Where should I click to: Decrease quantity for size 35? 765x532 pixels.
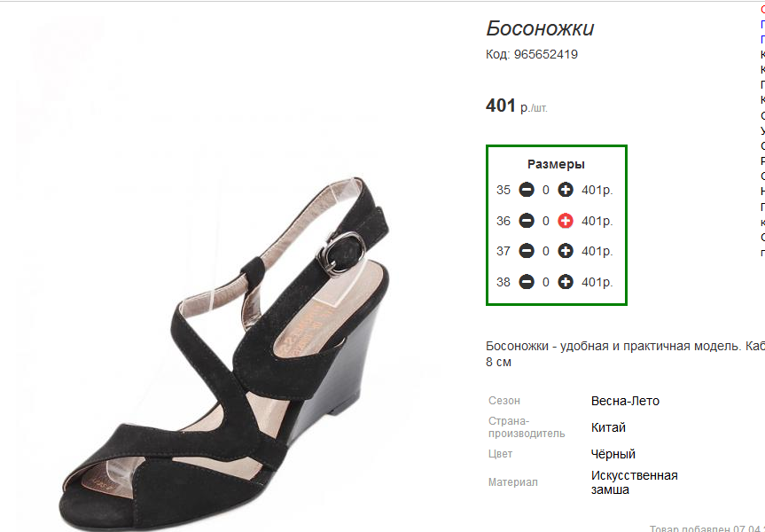pyautogui.click(x=527, y=190)
